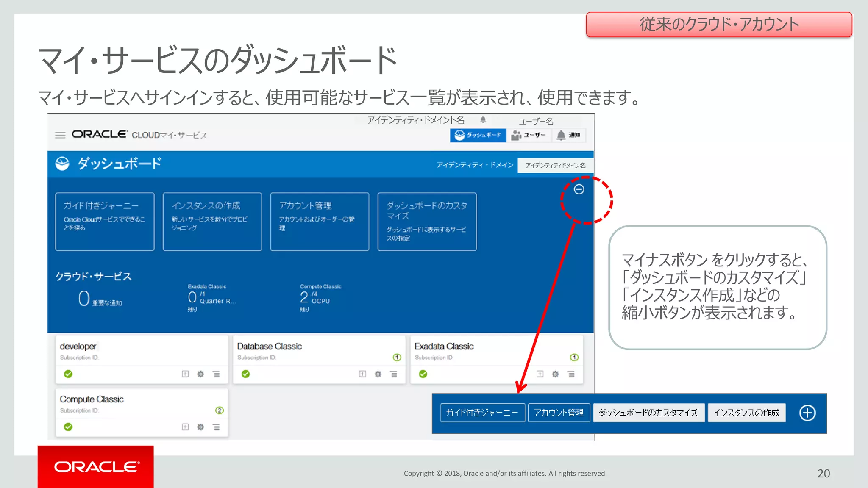Open the ガイド付きジャーニー tile
Image resolution: width=868 pixels, height=488 pixels.
[105, 222]
